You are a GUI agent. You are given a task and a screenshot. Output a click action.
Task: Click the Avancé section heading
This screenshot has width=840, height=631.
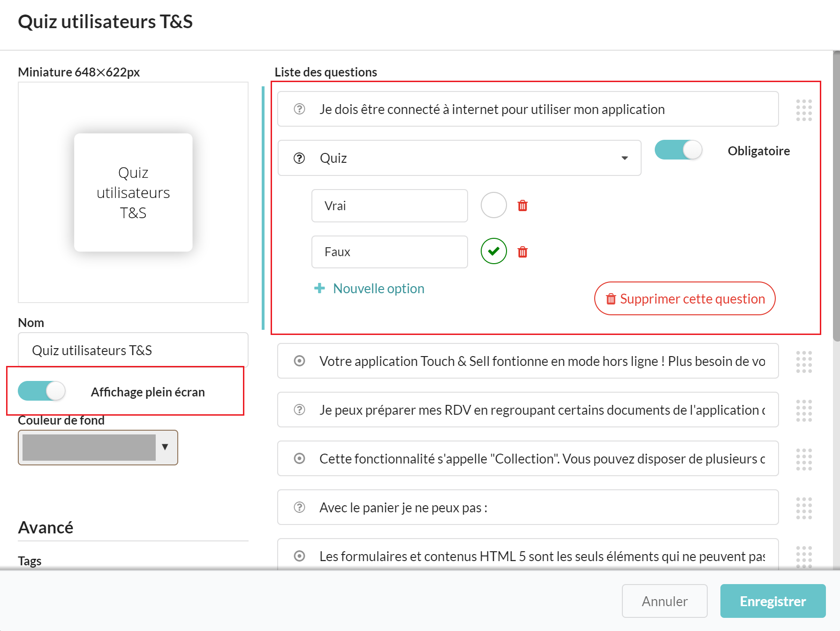[x=45, y=527]
